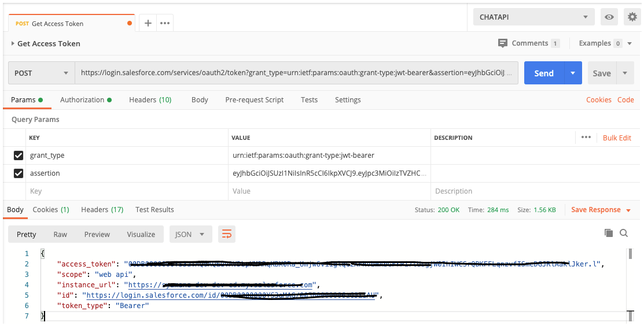This screenshot has width=644, height=326.
Task: Select the Visualize response view
Action: [x=141, y=234]
